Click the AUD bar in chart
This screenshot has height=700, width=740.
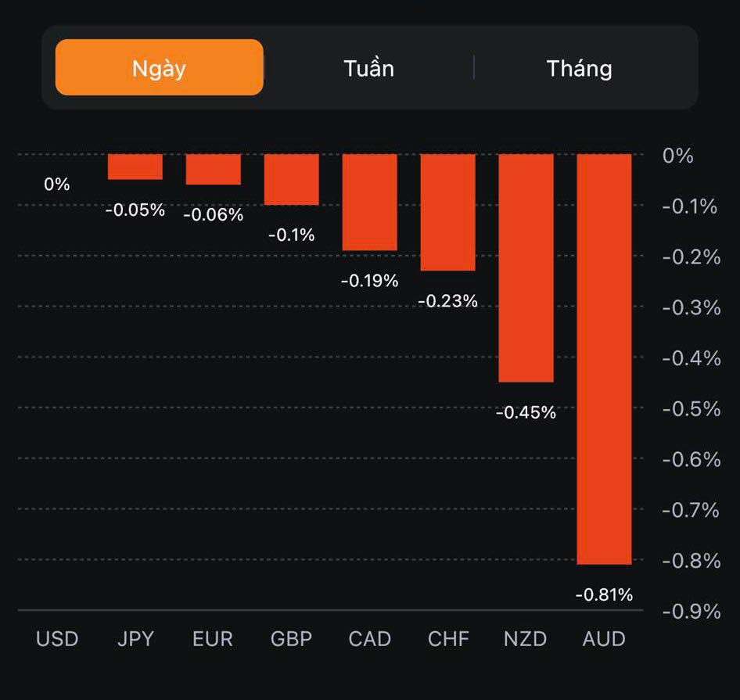604,358
